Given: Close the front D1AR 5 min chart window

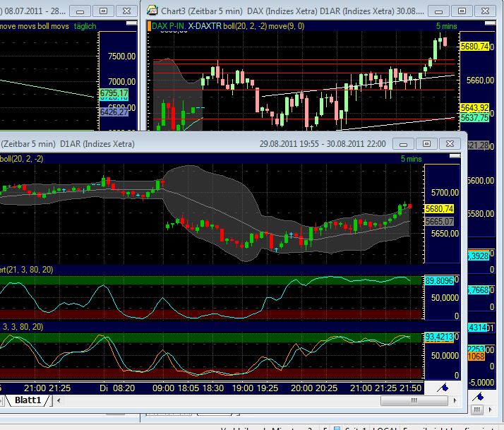Looking at the screenshot, I should click(x=450, y=144).
